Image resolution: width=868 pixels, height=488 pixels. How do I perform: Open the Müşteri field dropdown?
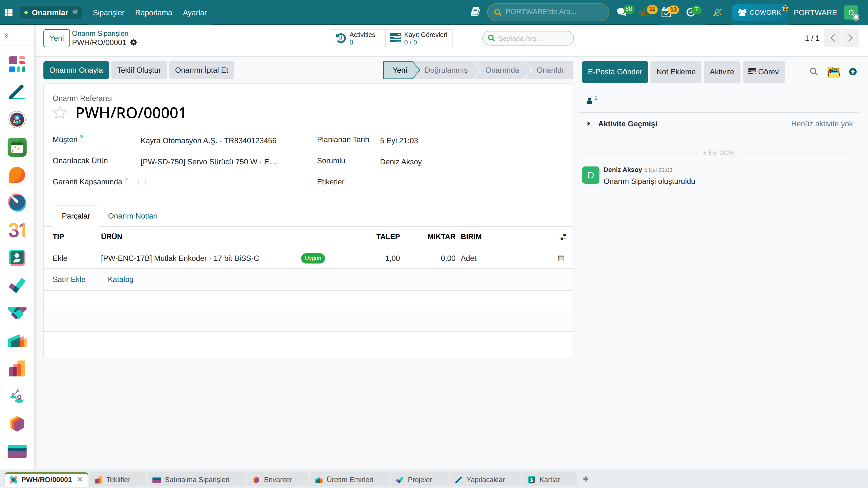coord(208,140)
